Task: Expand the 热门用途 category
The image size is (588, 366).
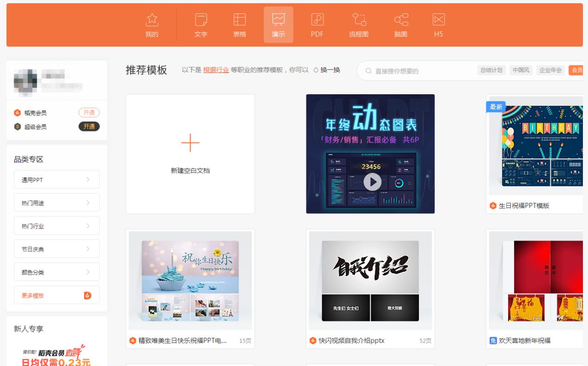Action: [x=57, y=203]
